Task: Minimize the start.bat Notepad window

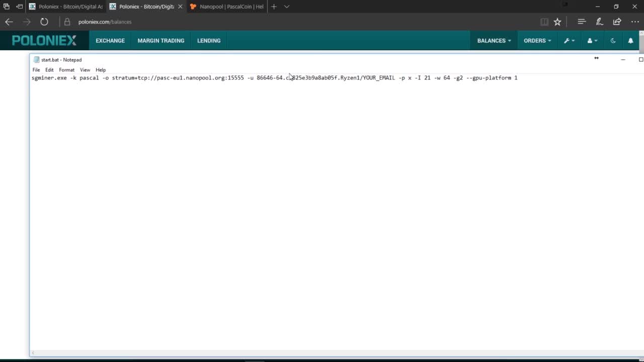Action: coord(623,59)
